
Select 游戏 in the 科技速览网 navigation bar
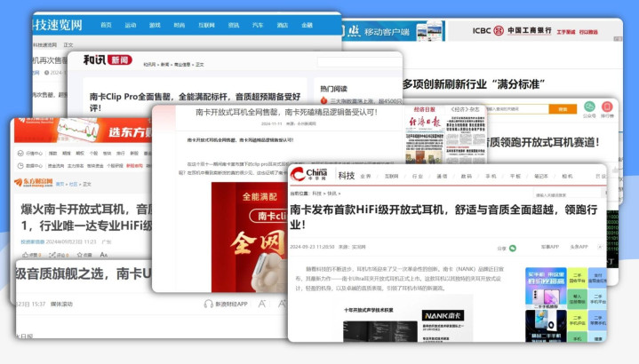pyautogui.click(x=155, y=25)
